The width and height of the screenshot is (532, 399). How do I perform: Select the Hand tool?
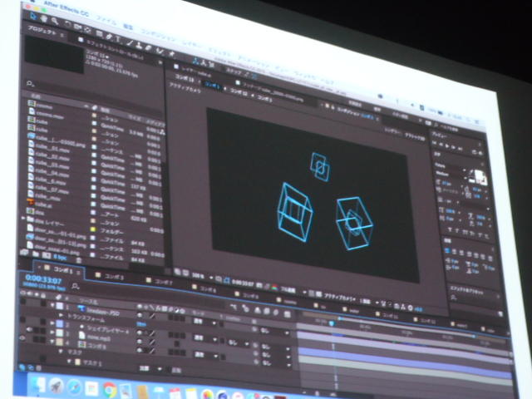[44, 18]
